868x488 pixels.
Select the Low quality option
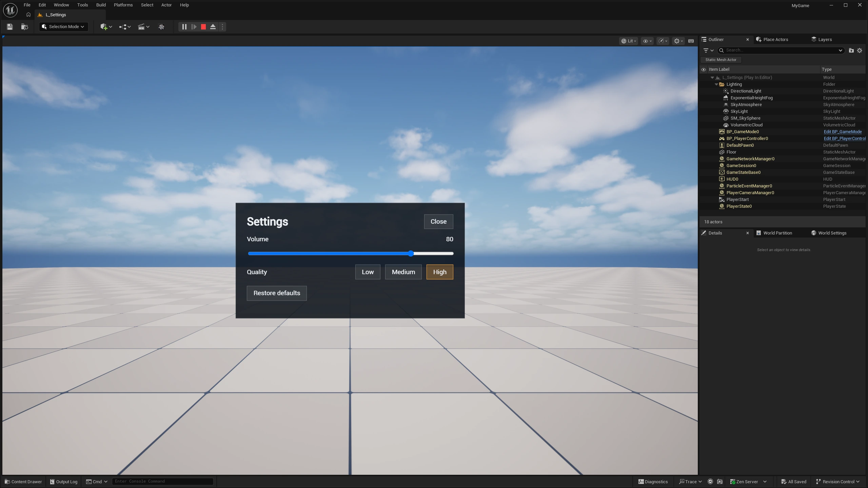368,272
